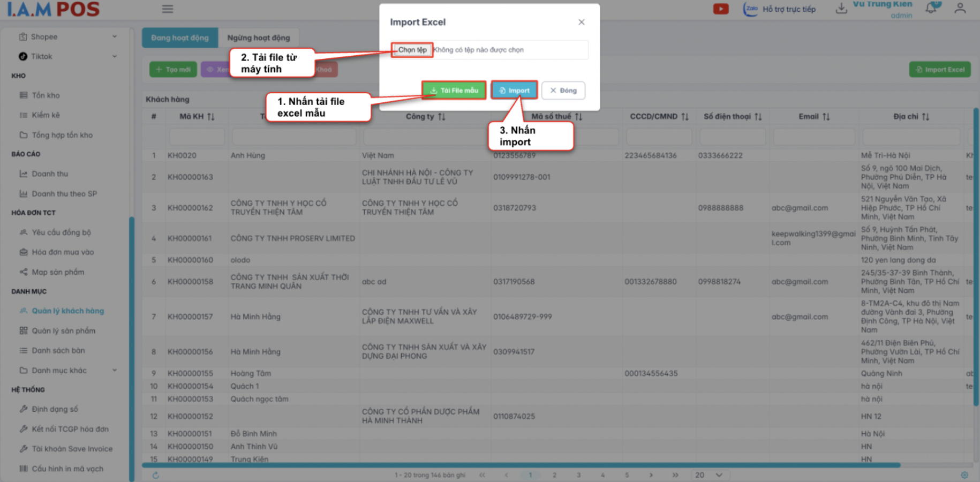Click the Chọn tệp file chooser
The image size is (980, 482).
pyautogui.click(x=412, y=50)
